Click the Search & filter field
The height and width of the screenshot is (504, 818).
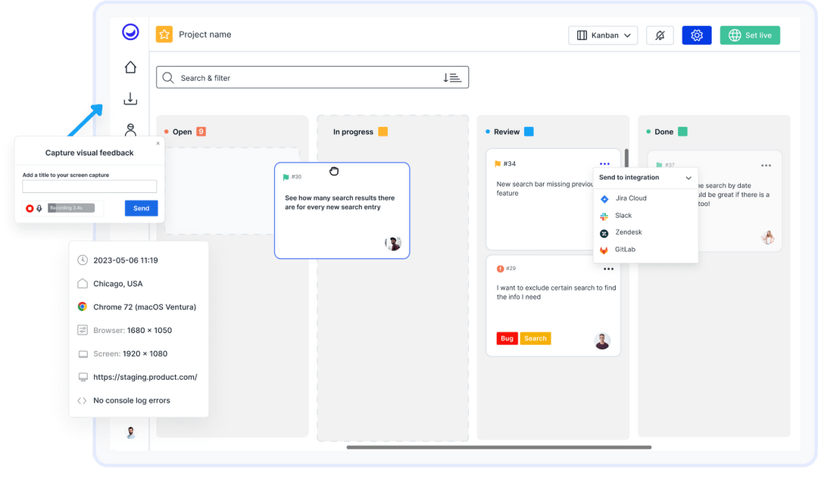click(313, 77)
